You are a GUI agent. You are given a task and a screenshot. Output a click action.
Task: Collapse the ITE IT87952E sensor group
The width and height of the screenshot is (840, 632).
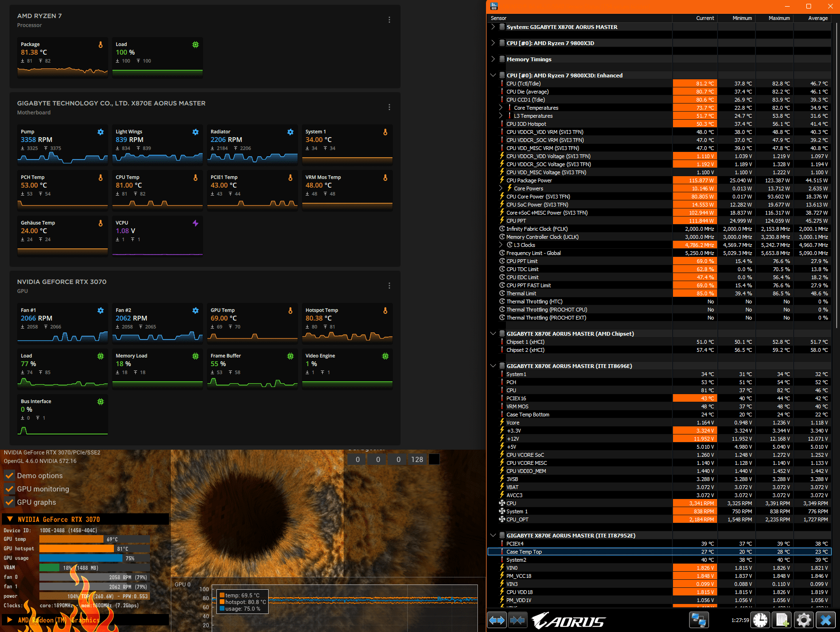click(x=493, y=536)
